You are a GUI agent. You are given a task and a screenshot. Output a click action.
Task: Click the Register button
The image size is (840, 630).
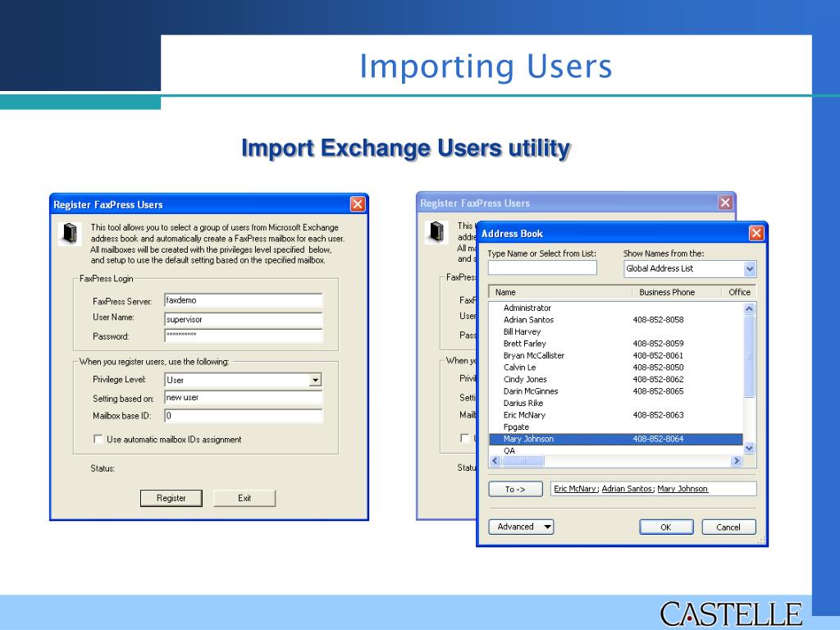(x=171, y=498)
